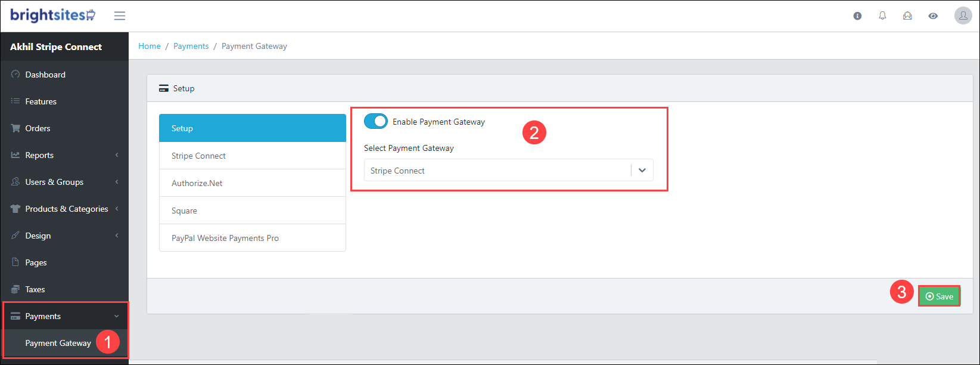
Task: Click the Orders cart icon
Action: pos(15,128)
